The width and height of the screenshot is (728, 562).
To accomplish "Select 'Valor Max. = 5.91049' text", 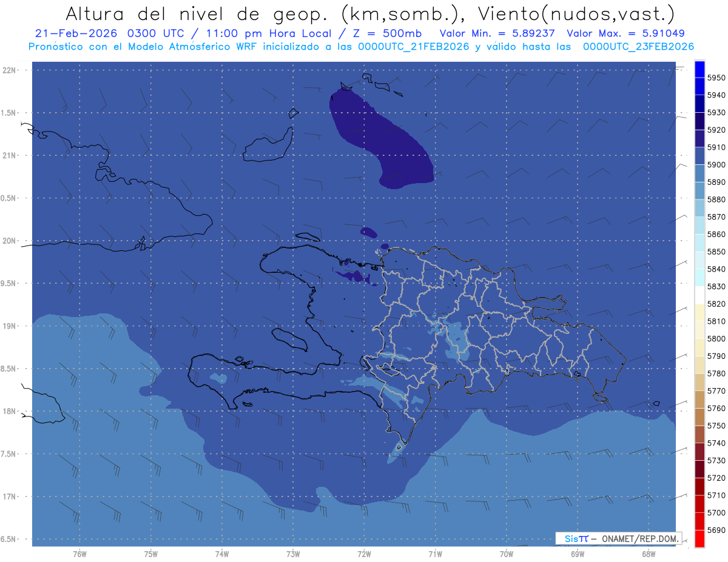I will [625, 33].
